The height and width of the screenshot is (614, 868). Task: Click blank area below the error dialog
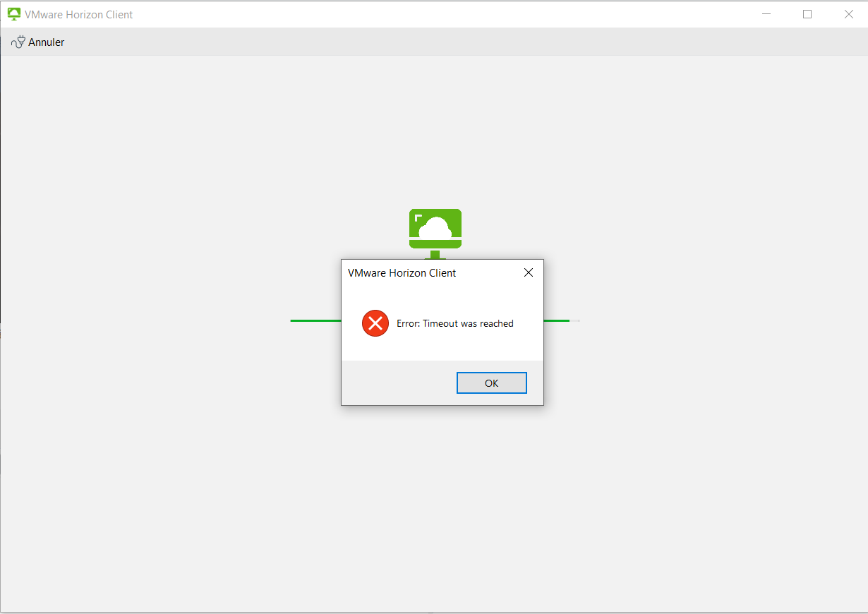(442, 494)
